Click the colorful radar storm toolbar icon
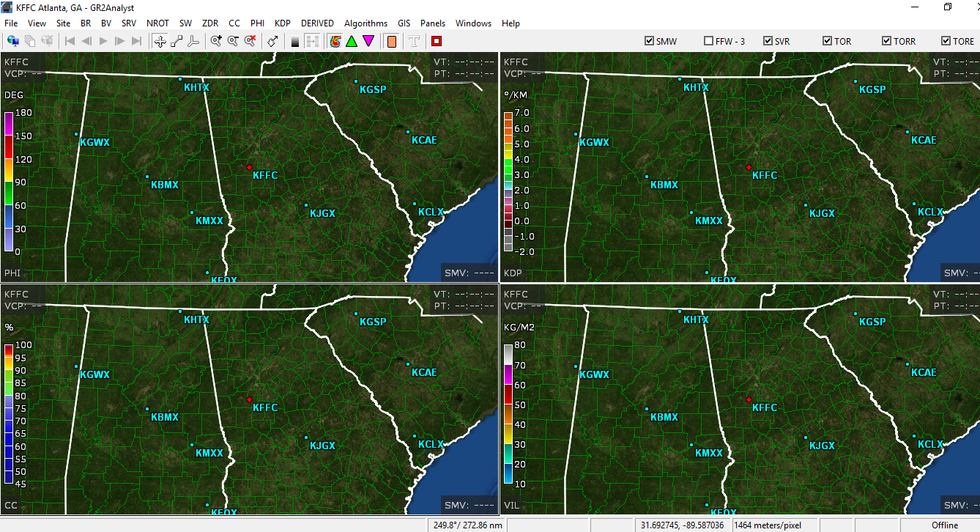The height and width of the screenshot is (532, 980). pyautogui.click(x=335, y=41)
